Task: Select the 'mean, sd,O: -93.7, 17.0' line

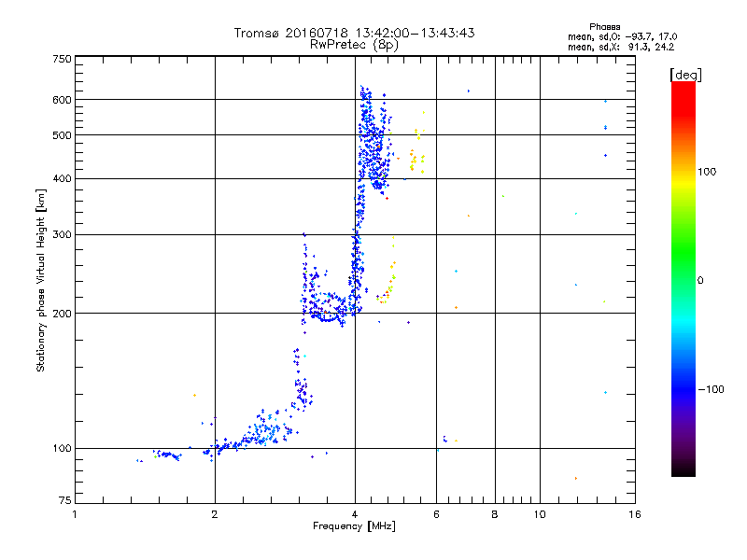Action: point(622,36)
